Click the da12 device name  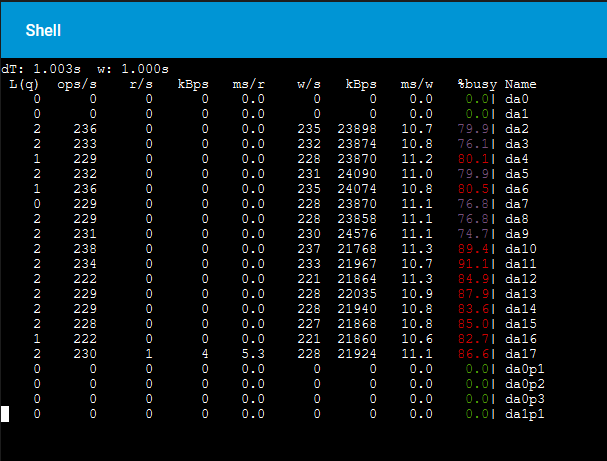point(521,279)
